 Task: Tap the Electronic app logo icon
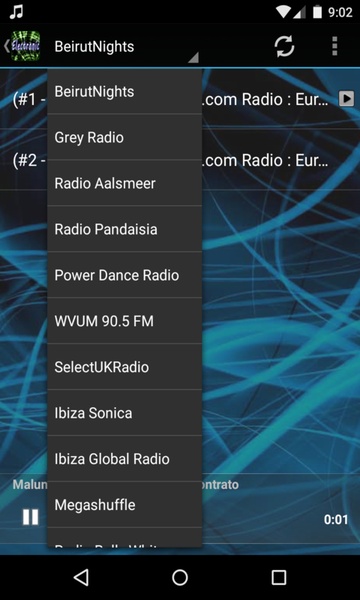pyautogui.click(x=25, y=46)
